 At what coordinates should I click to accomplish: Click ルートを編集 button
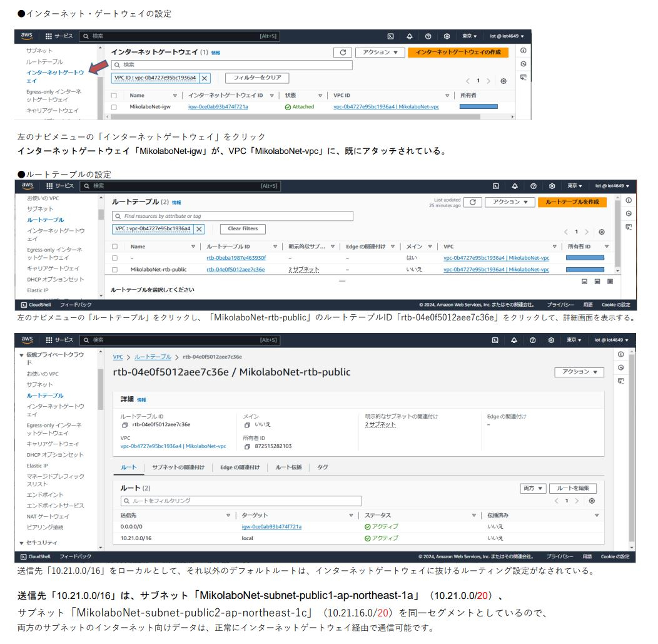click(572, 488)
